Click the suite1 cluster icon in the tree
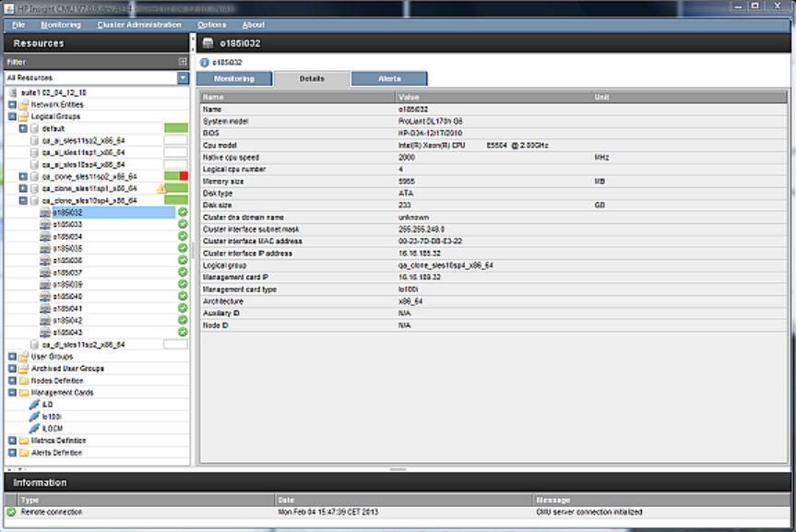This screenshot has height=532, width=796. [13, 92]
